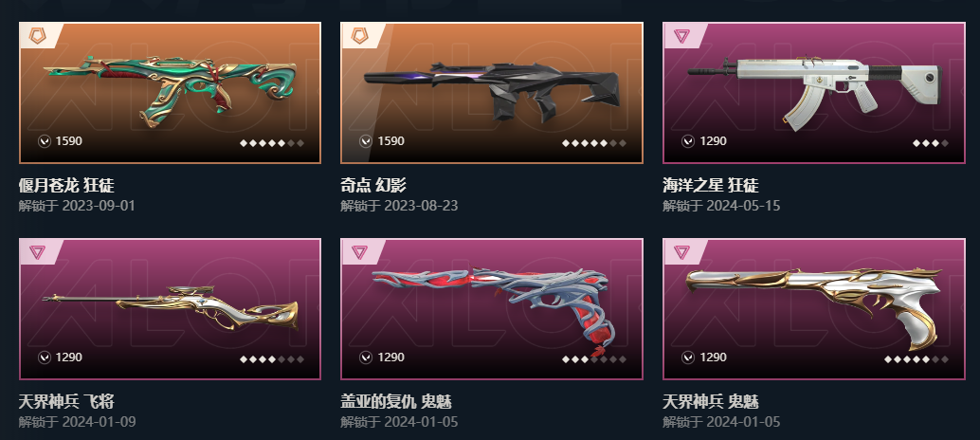
Task: Click the upgrade level diamonds on 偃月苍龙 card
Action: 272,143
